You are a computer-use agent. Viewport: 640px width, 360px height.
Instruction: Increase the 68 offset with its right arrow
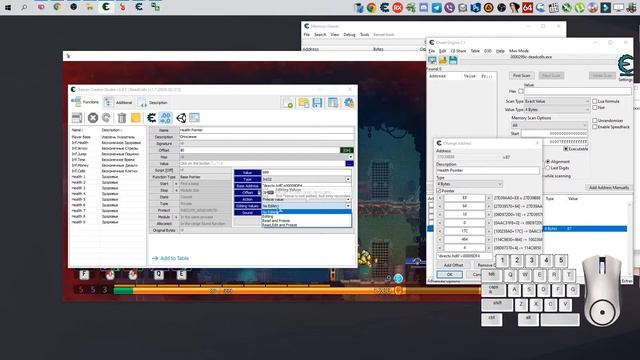(489, 198)
